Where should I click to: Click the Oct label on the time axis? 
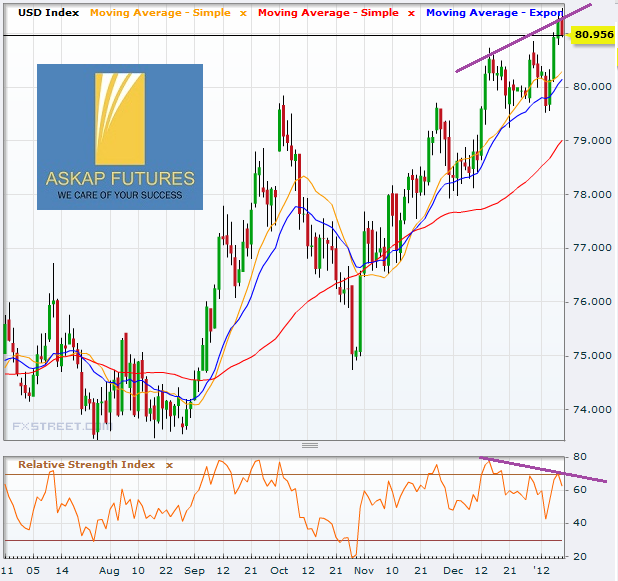pos(279,570)
